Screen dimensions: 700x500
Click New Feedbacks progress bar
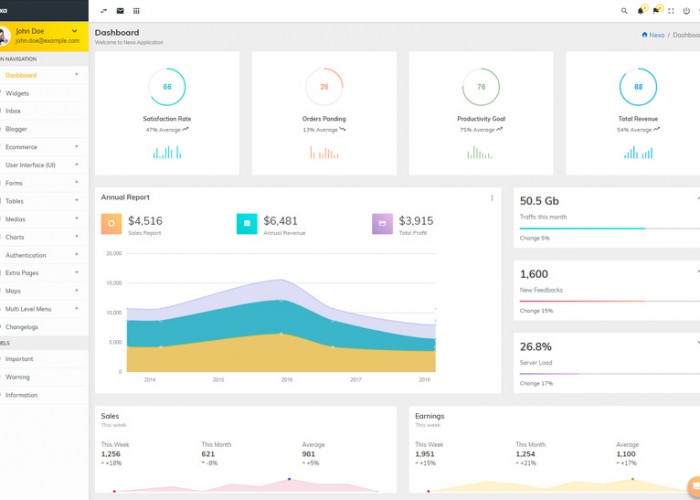coord(610,301)
